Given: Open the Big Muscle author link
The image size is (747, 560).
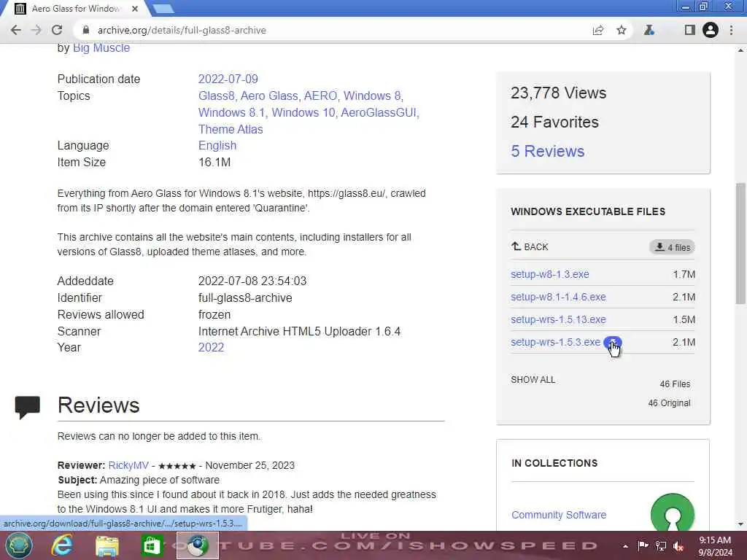Looking at the screenshot, I should [101, 47].
